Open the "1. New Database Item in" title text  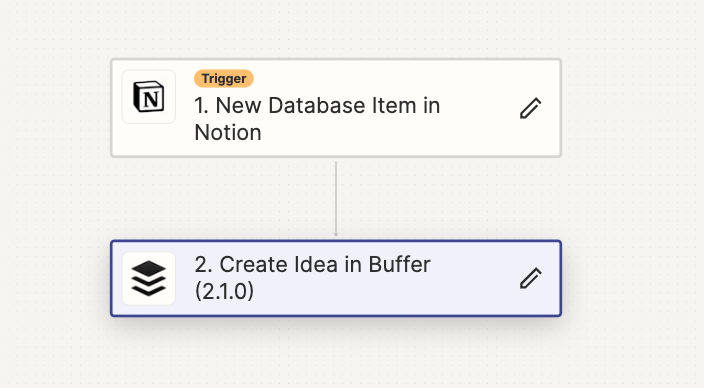pyautogui.click(x=317, y=106)
